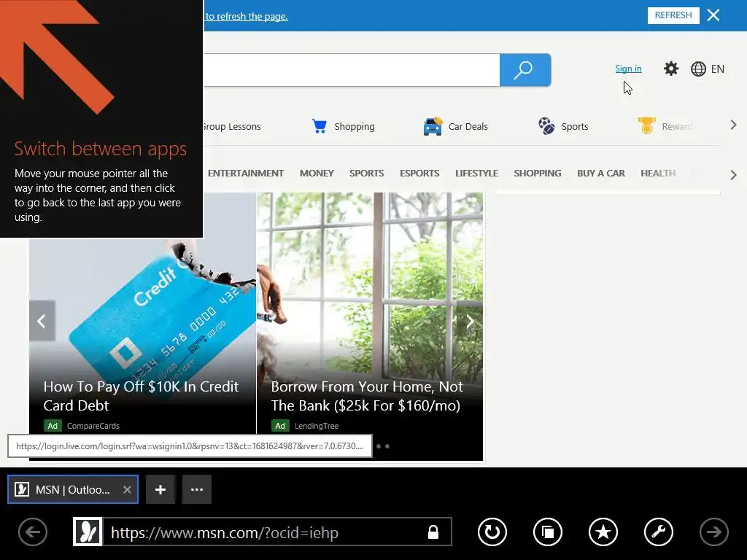Select the ESPORTS category
Viewport: 747px width, 560px height.
pyautogui.click(x=419, y=174)
